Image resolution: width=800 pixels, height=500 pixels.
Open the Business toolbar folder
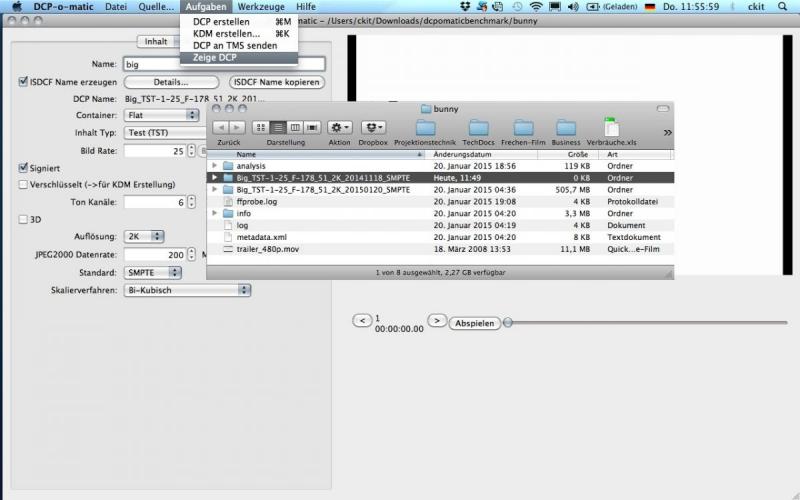point(566,127)
